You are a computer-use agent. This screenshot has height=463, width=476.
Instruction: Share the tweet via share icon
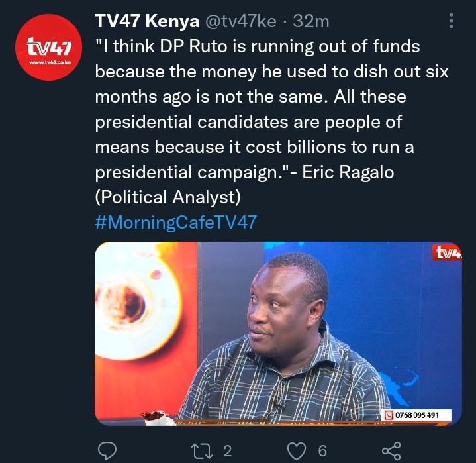[391, 451]
